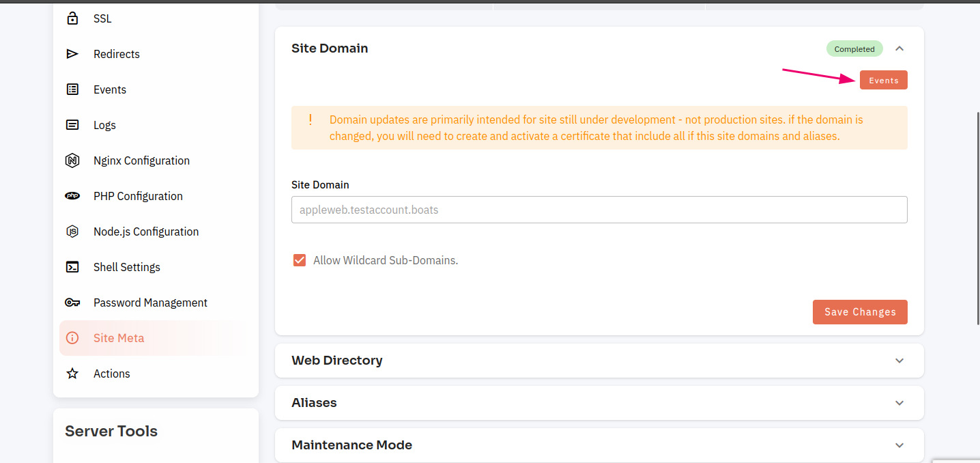This screenshot has height=463, width=980.
Task: Click the SSL lock icon
Action: [72, 18]
